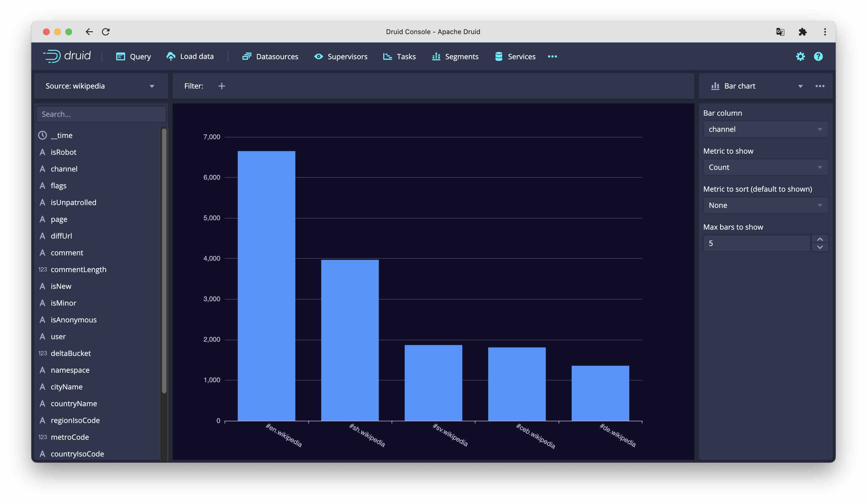
Task: Click the Query navigation icon
Action: pos(120,56)
